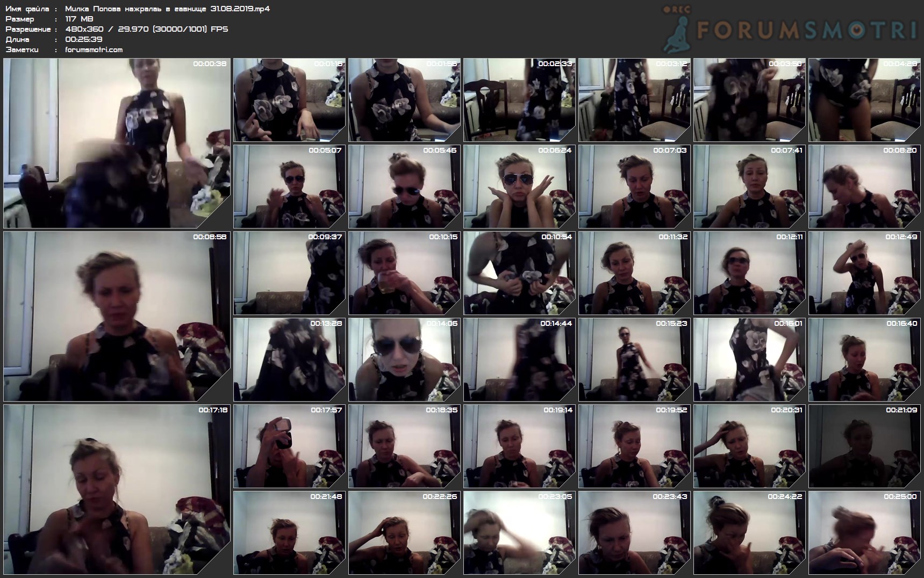924x578 pixels.
Task: Select the 00:17:57 frame
Action: 289,446
